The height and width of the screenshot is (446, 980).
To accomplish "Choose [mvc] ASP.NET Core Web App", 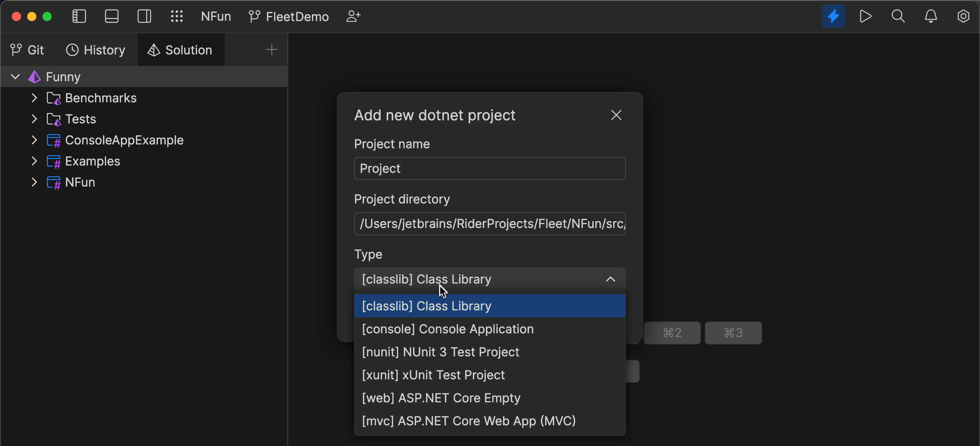I will pos(490,421).
